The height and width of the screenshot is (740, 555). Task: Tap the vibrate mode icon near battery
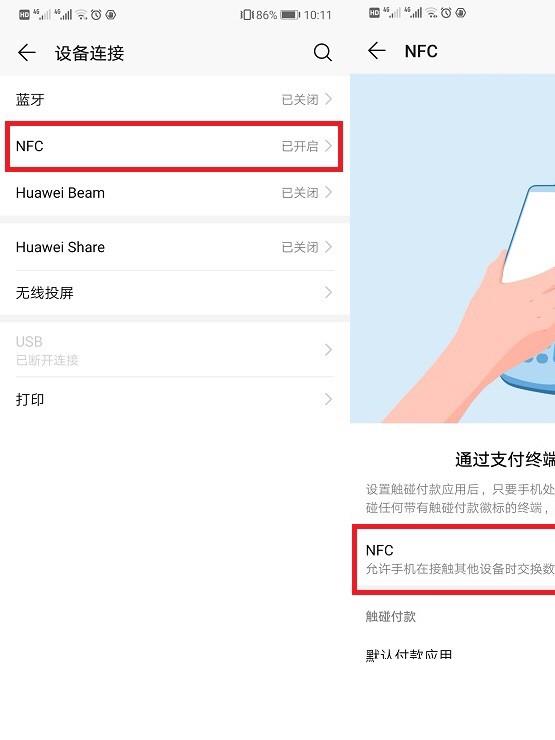(x=246, y=15)
